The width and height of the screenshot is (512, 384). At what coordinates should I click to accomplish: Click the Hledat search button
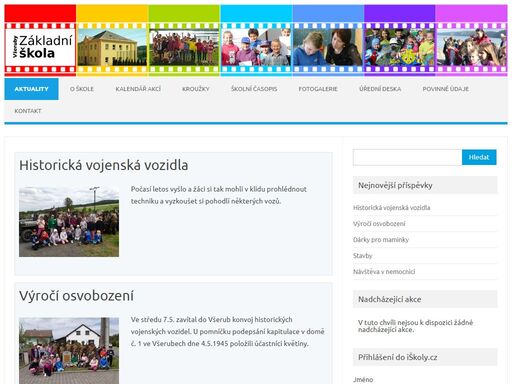click(479, 157)
